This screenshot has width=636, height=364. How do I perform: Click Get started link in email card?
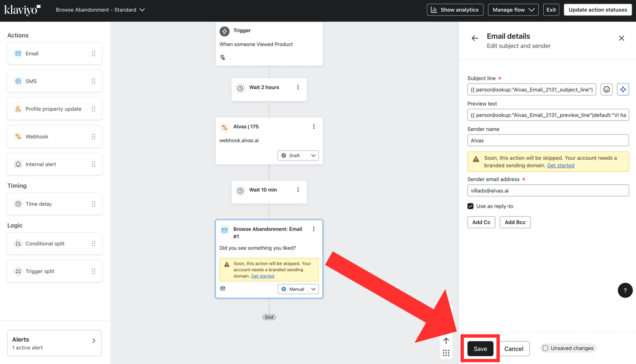pyautogui.click(x=262, y=276)
